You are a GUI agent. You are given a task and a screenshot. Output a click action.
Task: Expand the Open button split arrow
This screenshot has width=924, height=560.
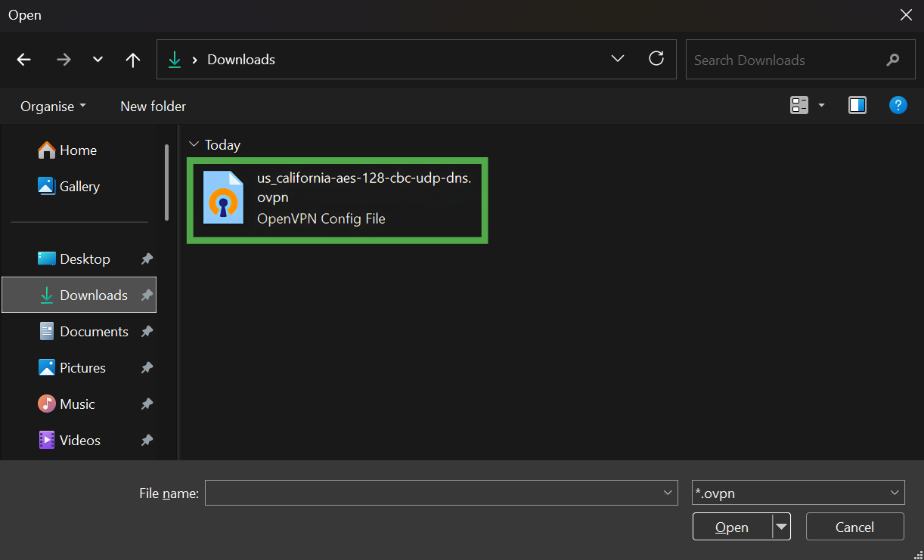pos(781,527)
